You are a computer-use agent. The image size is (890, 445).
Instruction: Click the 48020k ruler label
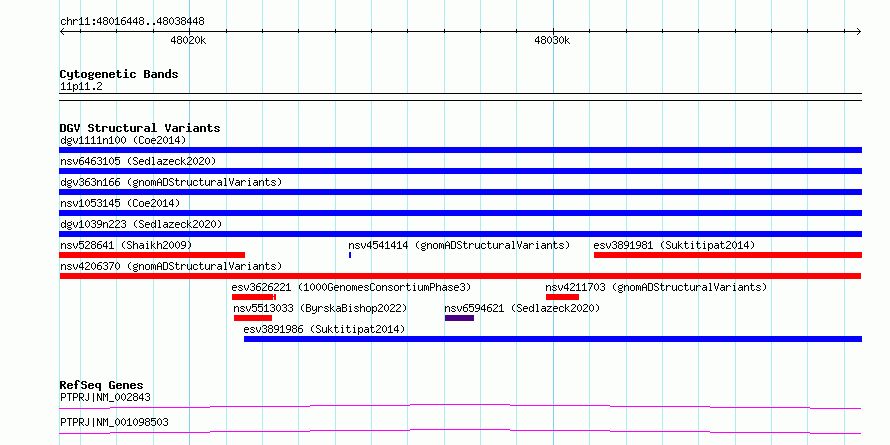click(x=188, y=41)
